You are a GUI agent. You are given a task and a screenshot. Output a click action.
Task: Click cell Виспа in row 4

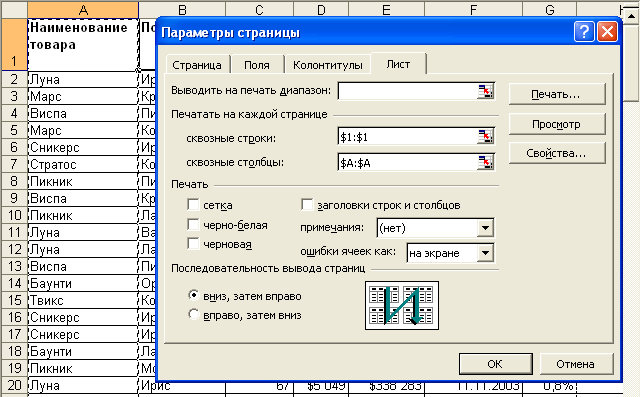click(x=83, y=113)
